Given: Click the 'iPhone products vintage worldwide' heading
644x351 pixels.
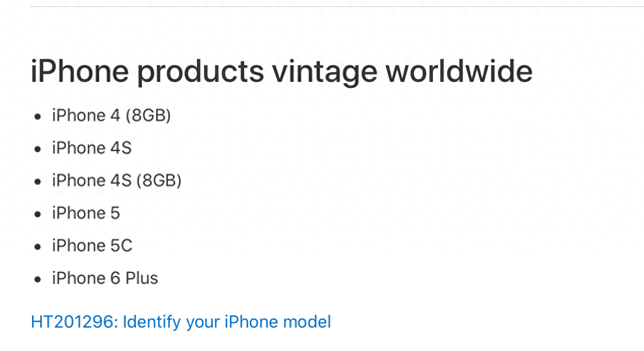Looking at the screenshot, I should click(281, 71).
